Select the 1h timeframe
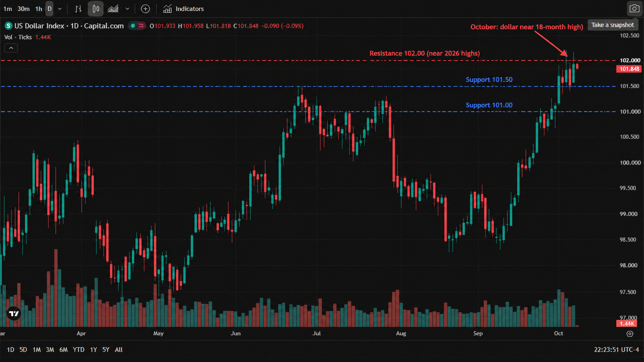The height and width of the screenshot is (362, 644). [39, 9]
